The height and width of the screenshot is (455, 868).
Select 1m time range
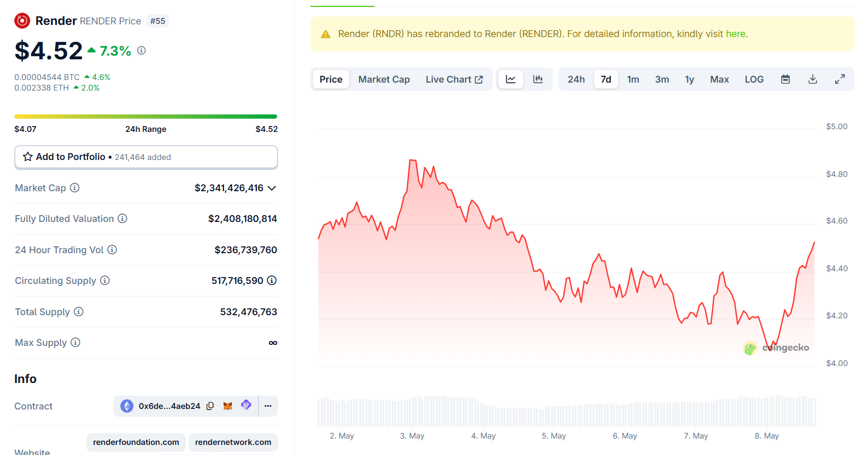click(x=633, y=79)
